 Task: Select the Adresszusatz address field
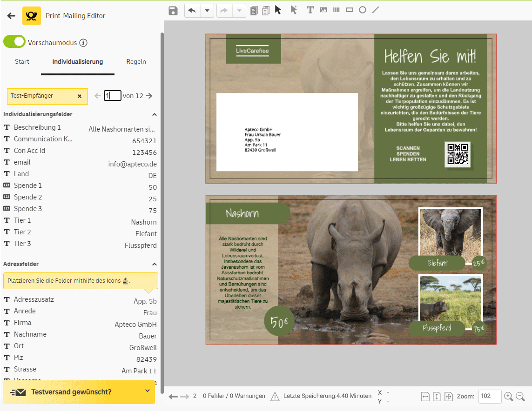pos(80,300)
